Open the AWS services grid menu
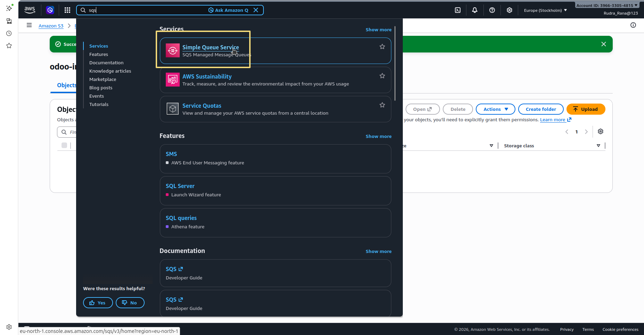 coord(67,10)
